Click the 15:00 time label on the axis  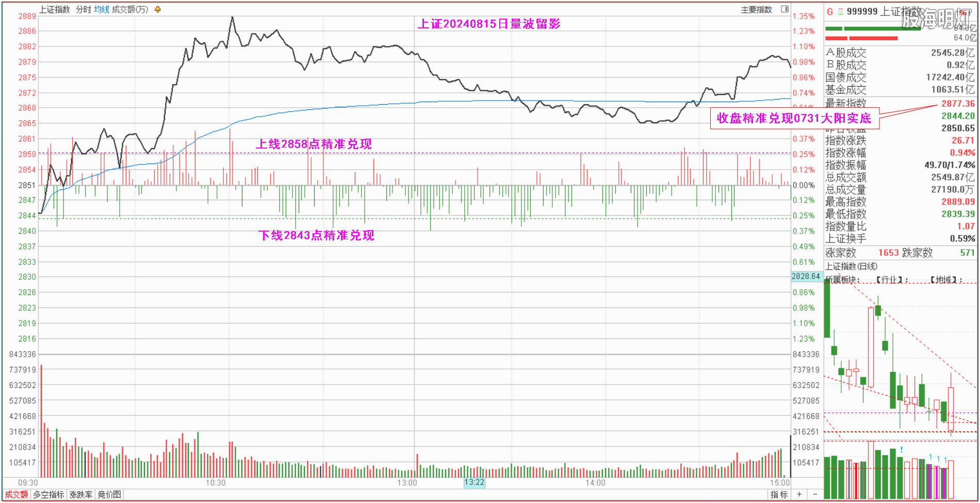click(780, 483)
